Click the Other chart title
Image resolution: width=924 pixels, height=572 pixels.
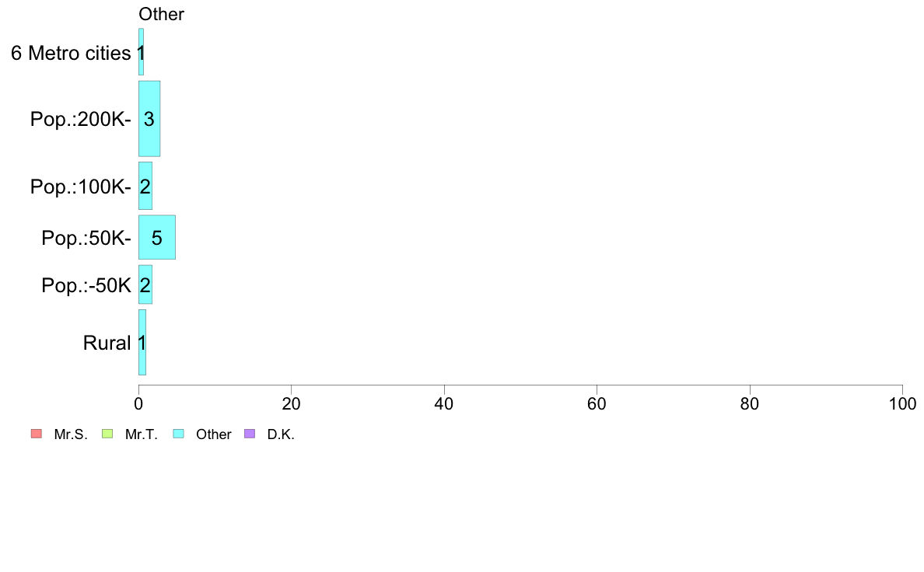(x=162, y=14)
